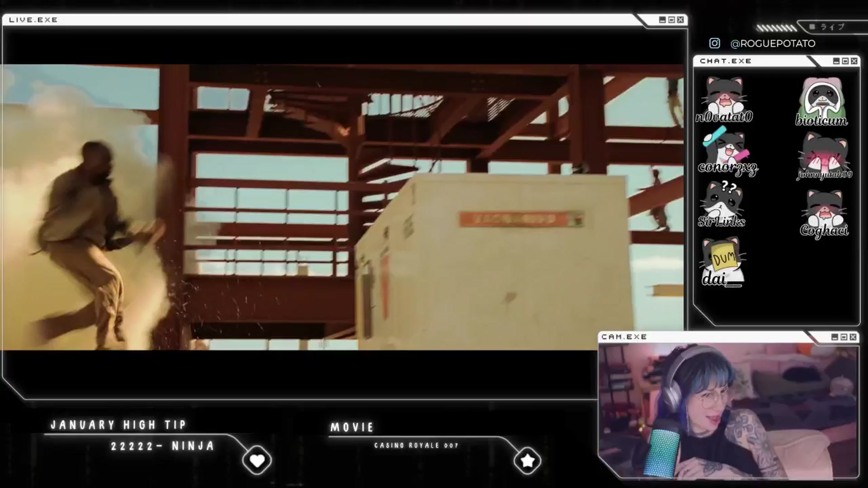Close the CHAT.EXE window

(x=854, y=61)
